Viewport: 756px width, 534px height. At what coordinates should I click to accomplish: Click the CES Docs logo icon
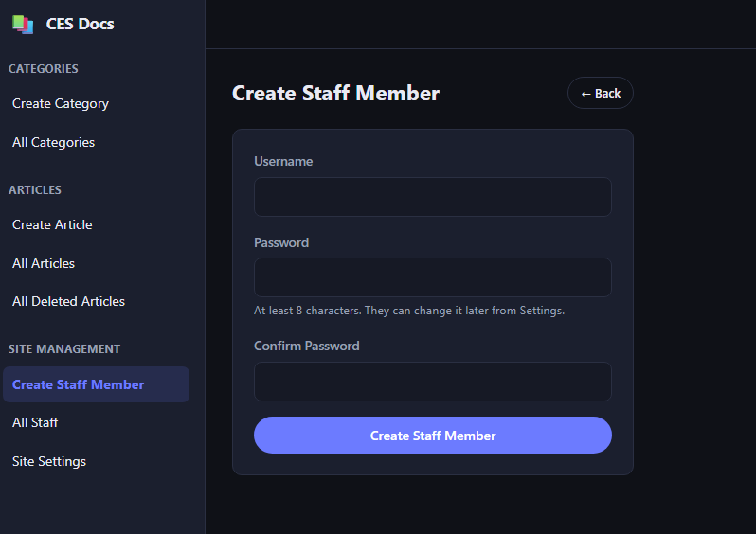click(23, 24)
